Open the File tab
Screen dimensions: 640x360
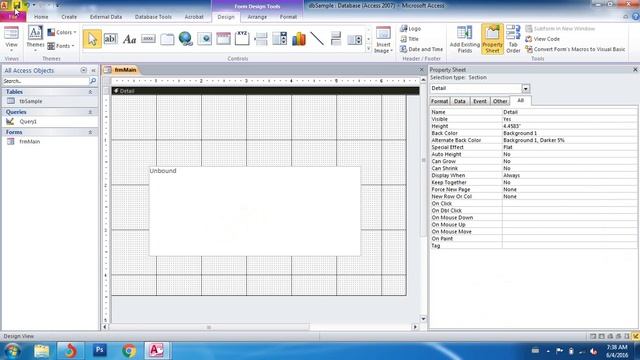click(13, 17)
